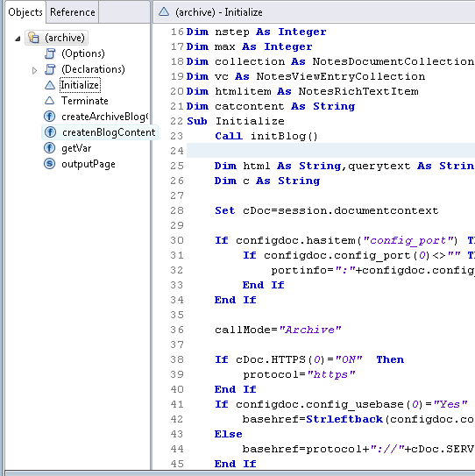Click the Terminate triangle event icon

point(50,101)
